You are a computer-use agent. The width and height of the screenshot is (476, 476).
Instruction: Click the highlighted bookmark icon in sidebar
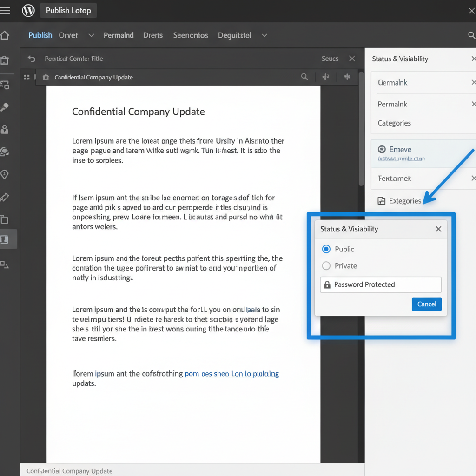(5, 239)
